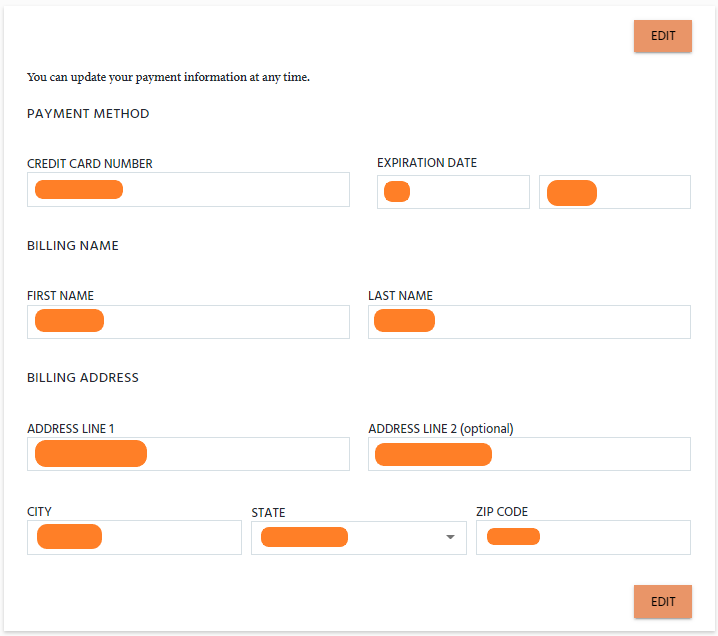The image size is (718, 636).
Task: Click the CREDIT CARD NUMBER label
Action: (90, 164)
